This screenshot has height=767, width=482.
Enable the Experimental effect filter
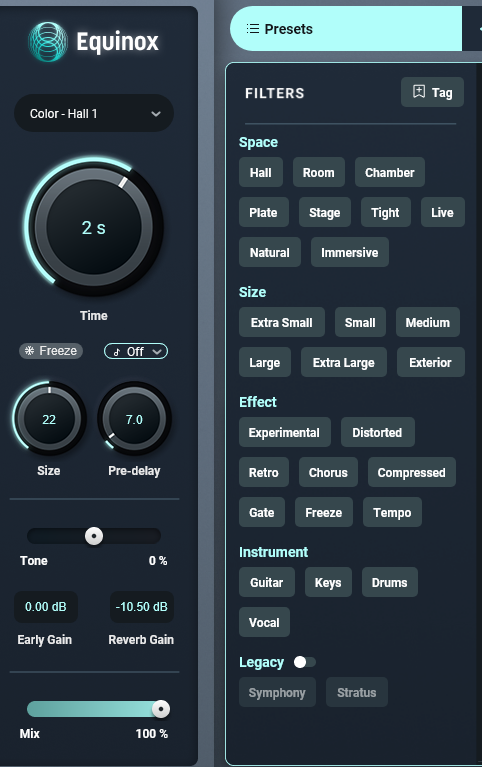click(284, 432)
